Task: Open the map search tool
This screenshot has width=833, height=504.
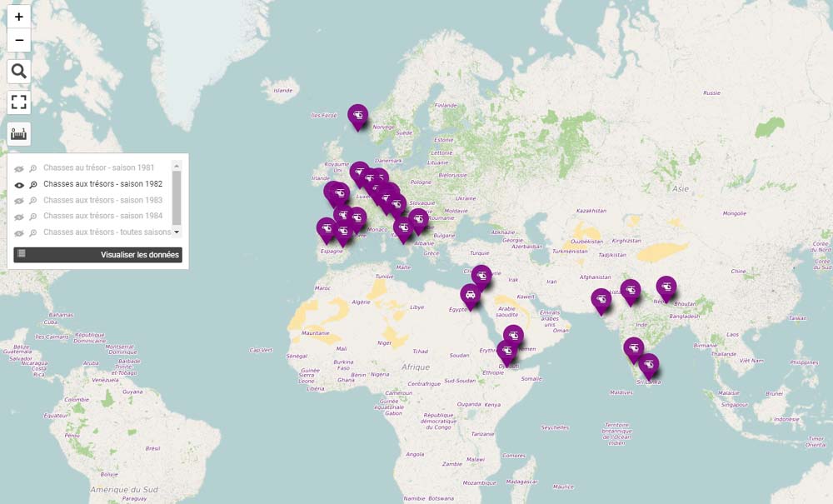Action: pos(19,72)
